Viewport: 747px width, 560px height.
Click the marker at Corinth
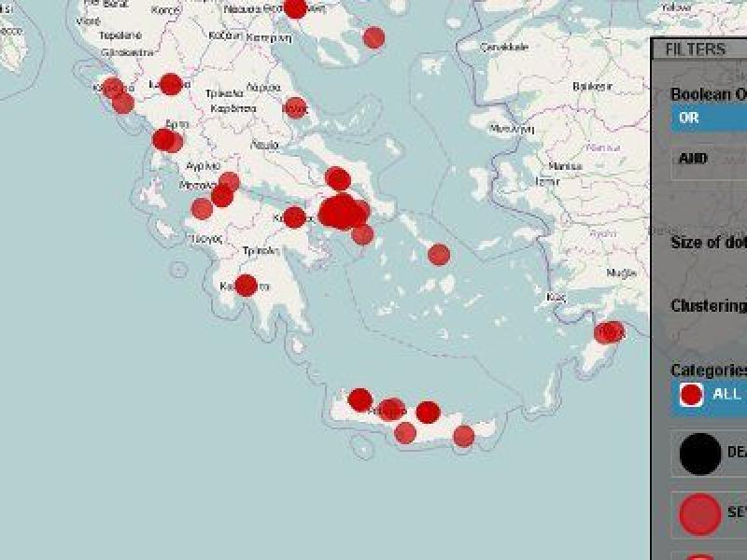point(294,217)
